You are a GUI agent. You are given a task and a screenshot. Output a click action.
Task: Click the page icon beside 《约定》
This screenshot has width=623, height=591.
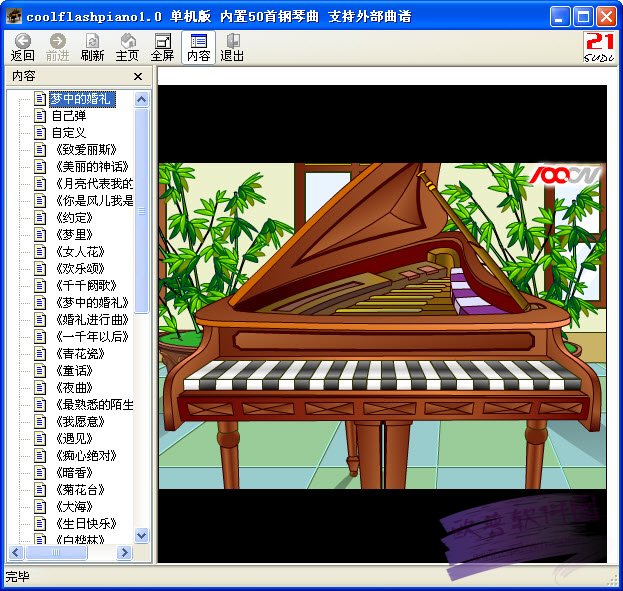40,218
